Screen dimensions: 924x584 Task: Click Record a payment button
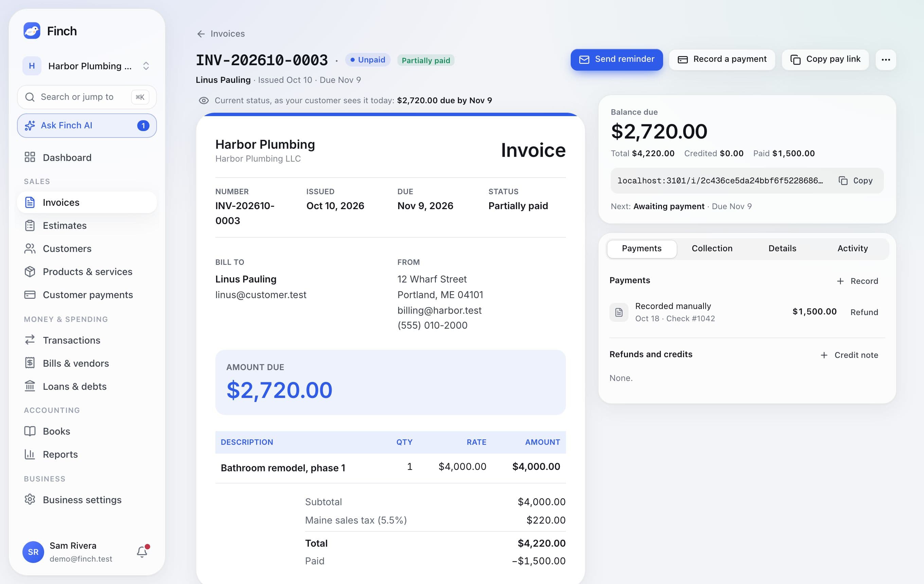[x=722, y=59]
